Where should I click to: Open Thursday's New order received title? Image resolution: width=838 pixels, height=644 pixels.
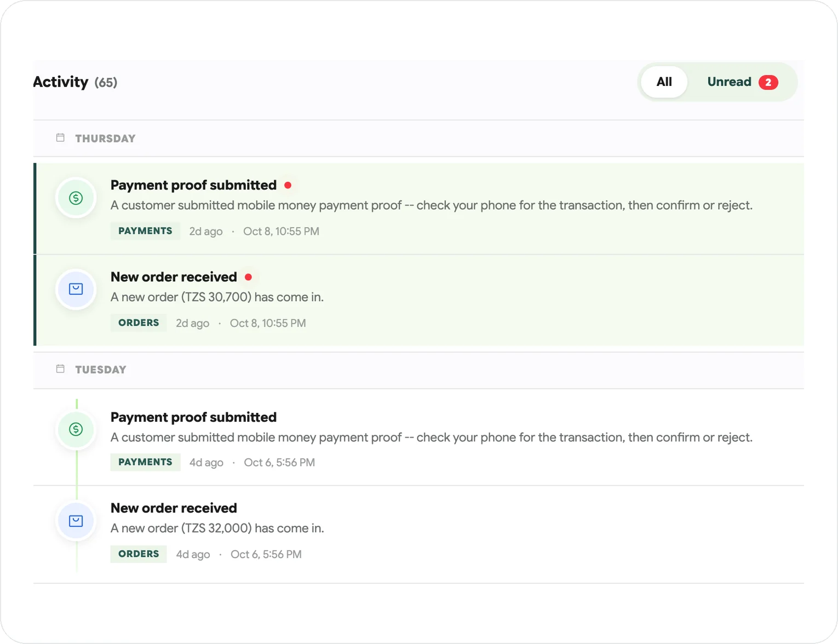point(174,277)
